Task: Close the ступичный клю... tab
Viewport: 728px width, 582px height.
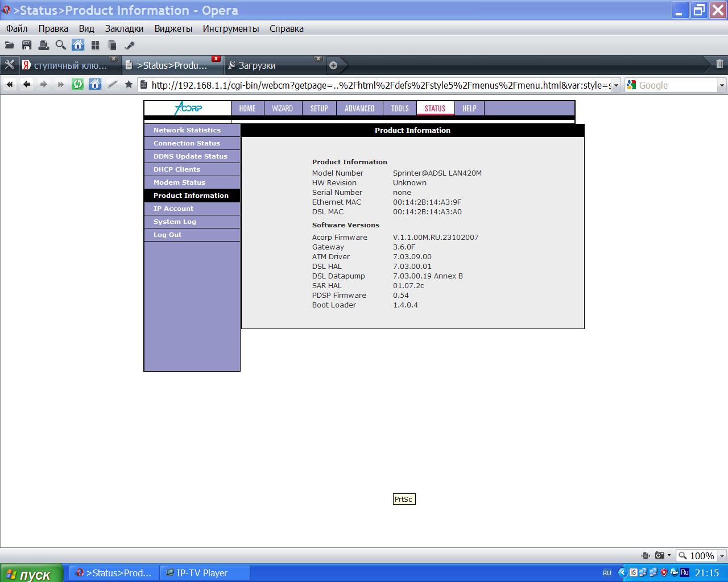Action: click(114, 59)
